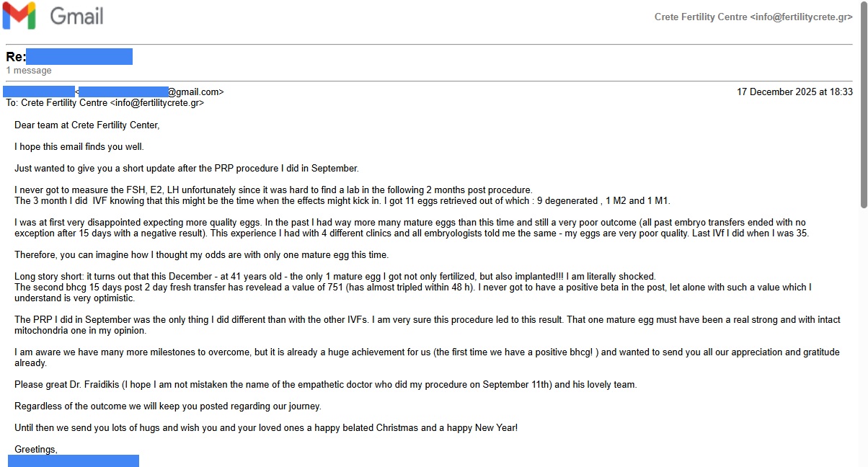
Task: Click the sentence about the September PRP update
Action: [186, 169]
